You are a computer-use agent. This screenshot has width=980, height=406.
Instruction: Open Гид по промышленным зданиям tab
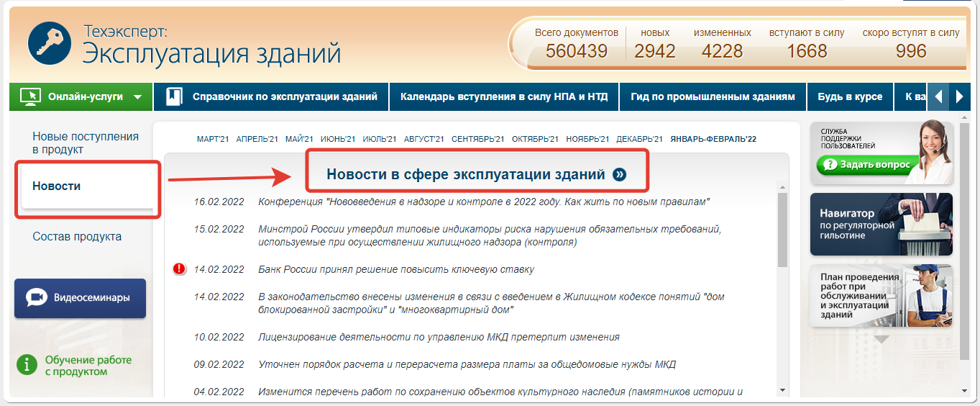pos(713,96)
